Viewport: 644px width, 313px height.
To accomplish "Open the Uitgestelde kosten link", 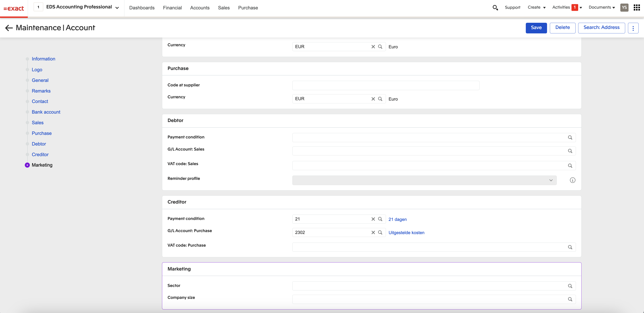I will [406, 233].
